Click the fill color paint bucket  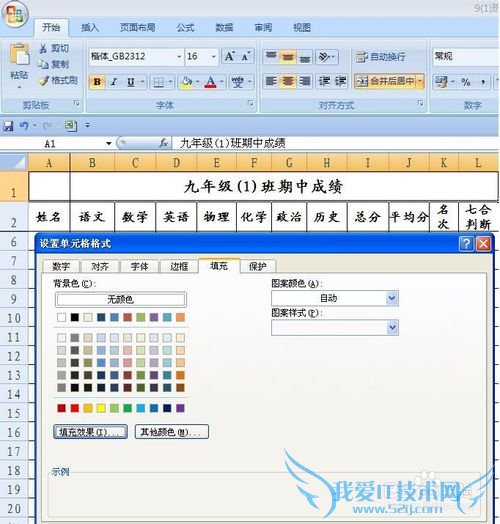(x=186, y=82)
